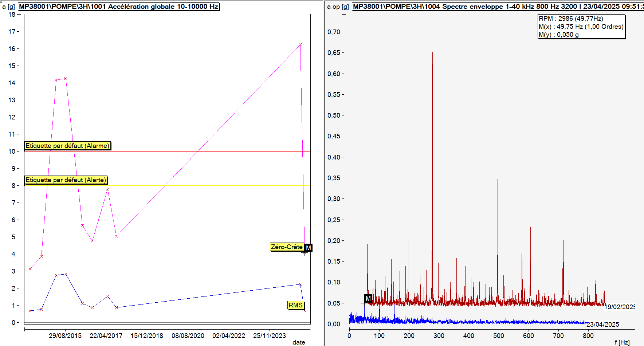Select the M cursor marker beside Zéro-Crète
Viewport: 644px width, 346px height.
309,248
